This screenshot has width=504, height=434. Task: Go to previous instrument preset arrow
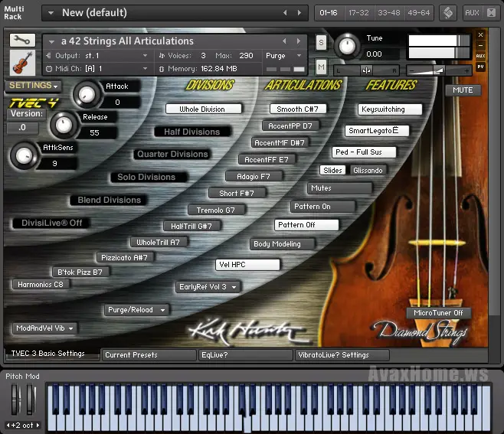284,41
